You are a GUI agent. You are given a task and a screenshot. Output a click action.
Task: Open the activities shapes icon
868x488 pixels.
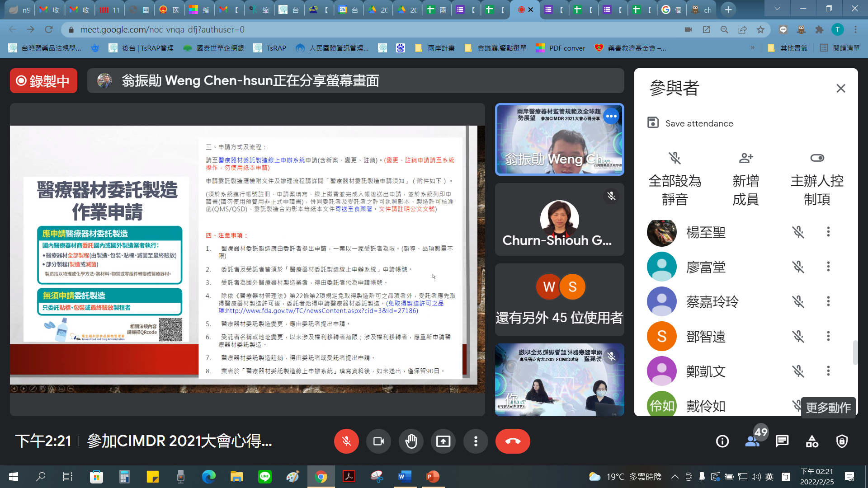pos(812,441)
